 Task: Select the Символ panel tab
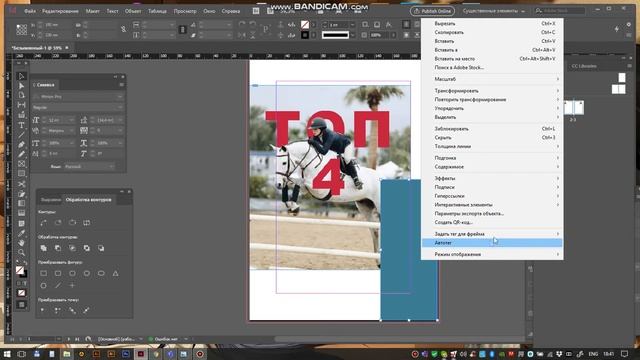click(45, 85)
